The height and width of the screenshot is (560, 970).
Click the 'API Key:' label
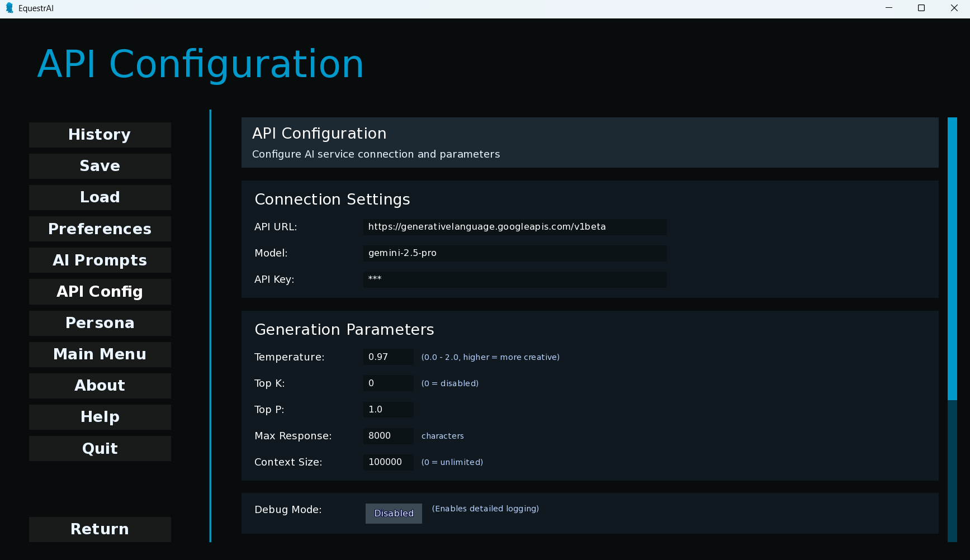point(274,279)
